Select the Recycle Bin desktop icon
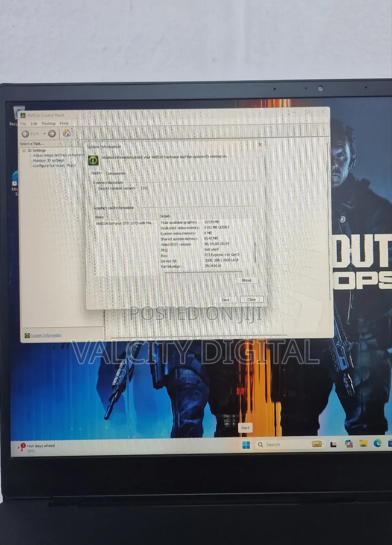 (x=17, y=116)
